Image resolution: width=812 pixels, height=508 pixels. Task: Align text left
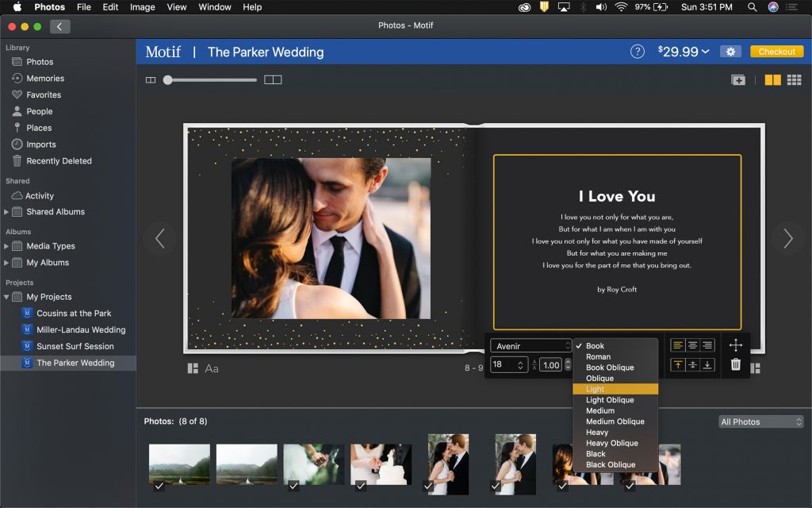[x=677, y=345]
